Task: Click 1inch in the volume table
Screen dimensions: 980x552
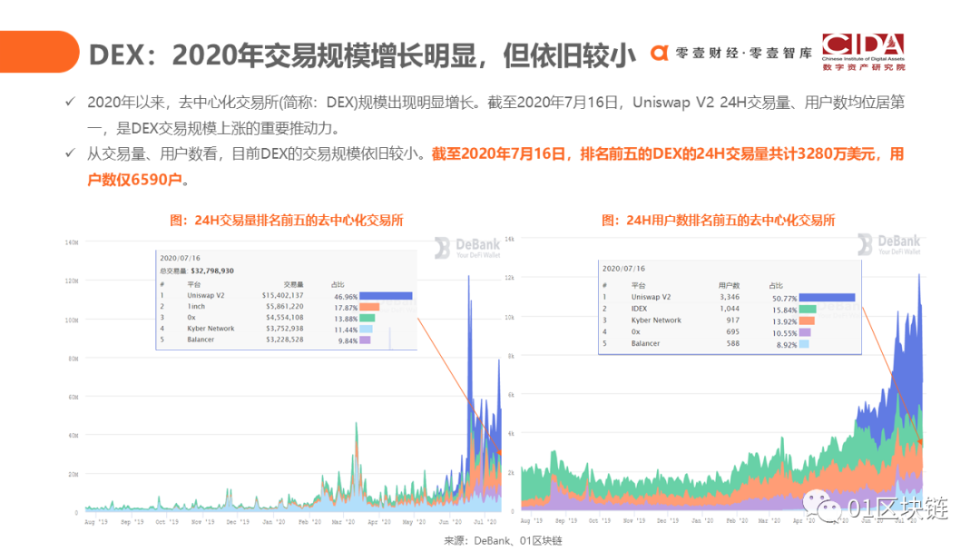Action: [196, 306]
